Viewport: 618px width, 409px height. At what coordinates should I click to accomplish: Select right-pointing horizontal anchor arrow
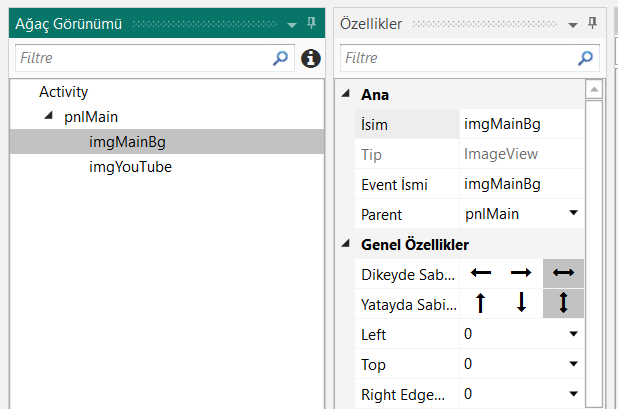521,272
